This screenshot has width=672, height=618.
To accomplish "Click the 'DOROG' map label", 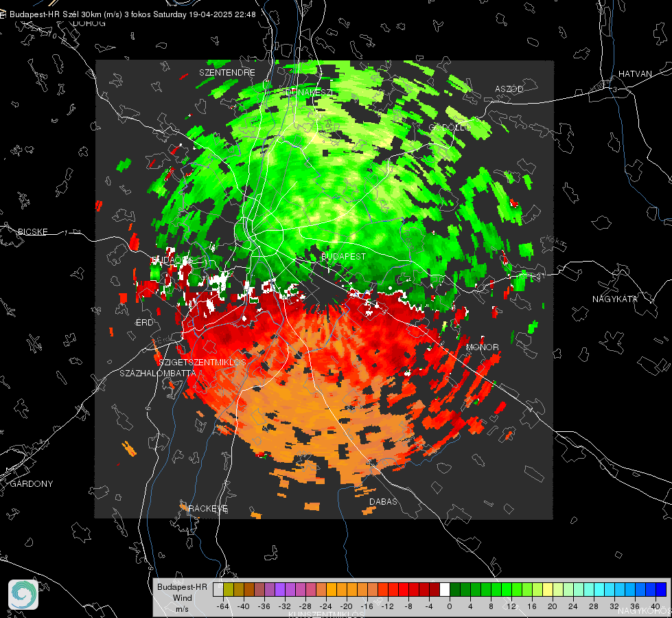I will [89, 23].
